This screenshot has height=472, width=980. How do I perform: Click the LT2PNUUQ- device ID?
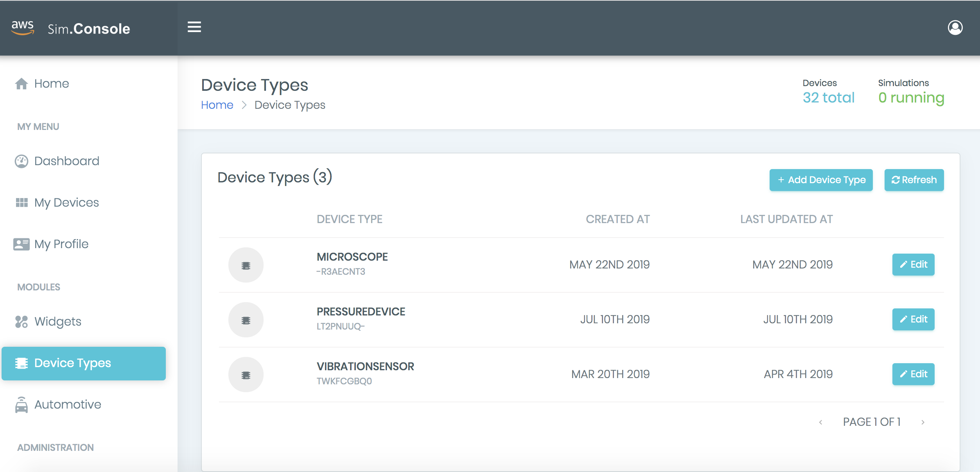pyautogui.click(x=341, y=326)
